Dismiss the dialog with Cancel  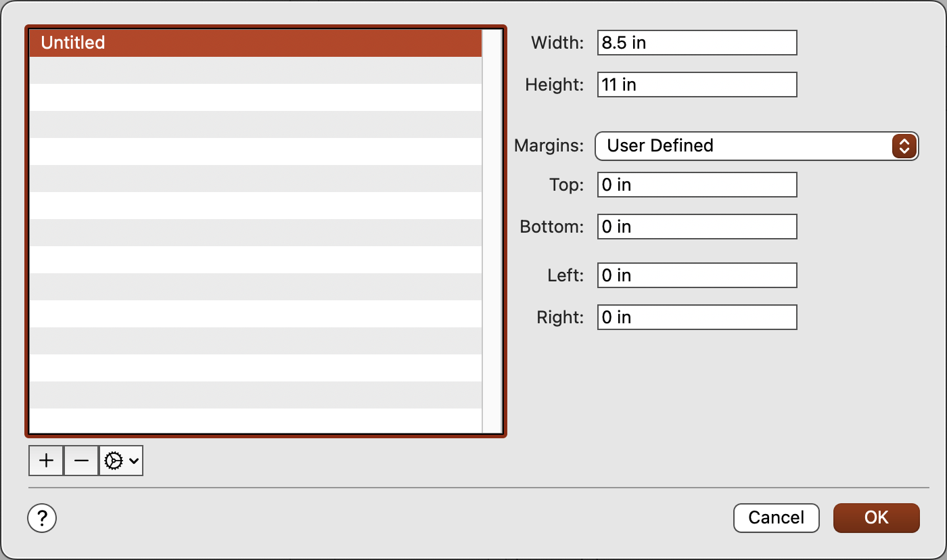[x=776, y=518]
